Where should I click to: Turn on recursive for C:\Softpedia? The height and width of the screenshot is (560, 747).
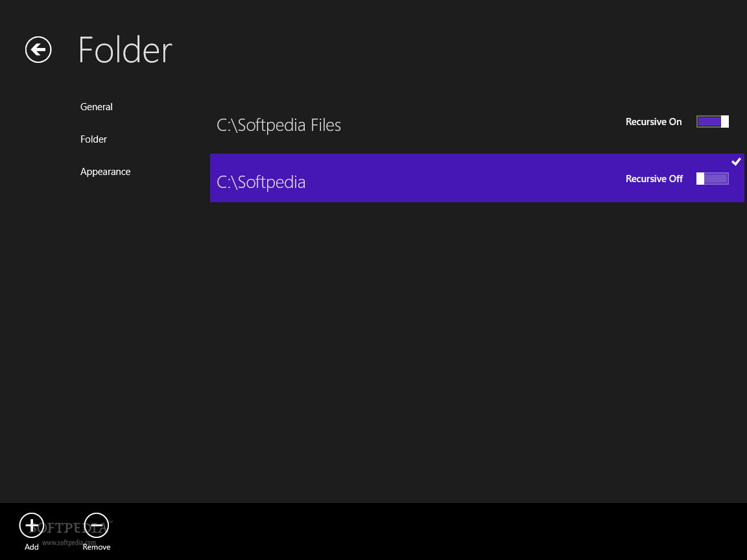(712, 179)
